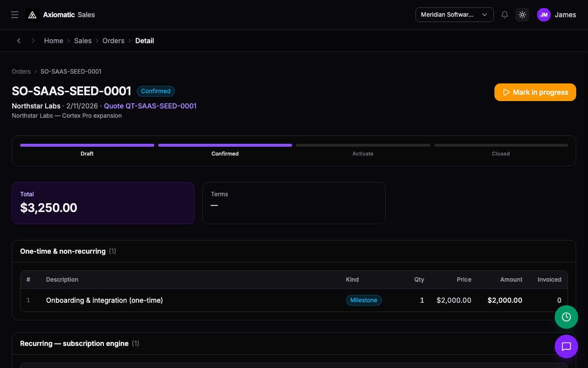Click the Kind column header
The height and width of the screenshot is (368, 588).
352,280
